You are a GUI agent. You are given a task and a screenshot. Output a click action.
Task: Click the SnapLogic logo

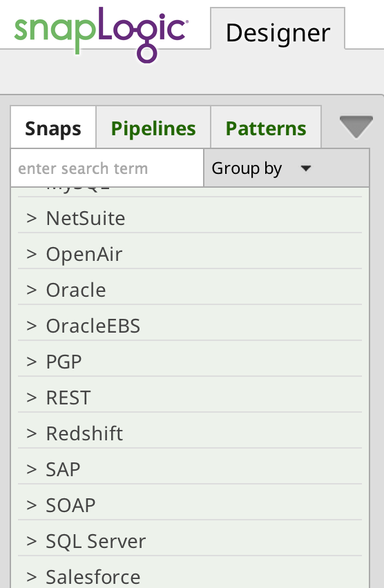[101, 35]
